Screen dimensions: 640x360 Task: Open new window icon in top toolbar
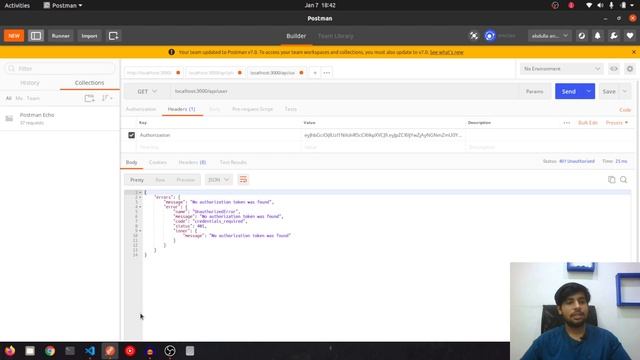click(x=113, y=36)
